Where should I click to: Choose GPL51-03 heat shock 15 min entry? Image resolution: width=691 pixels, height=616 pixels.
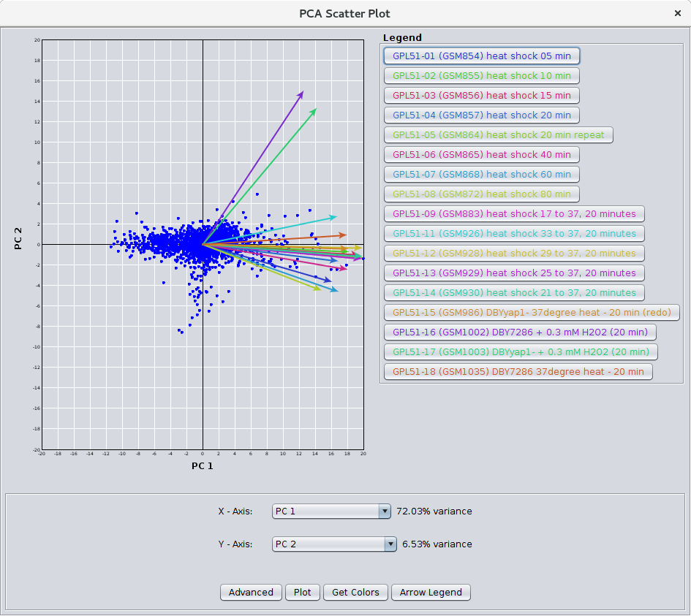[x=481, y=96]
